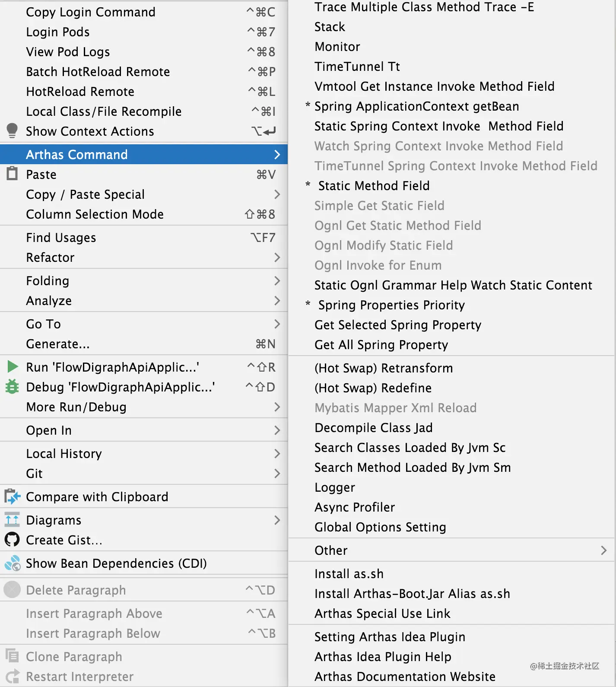The height and width of the screenshot is (687, 616).
Task: Select Column Selection Mode
Action: [144, 214]
